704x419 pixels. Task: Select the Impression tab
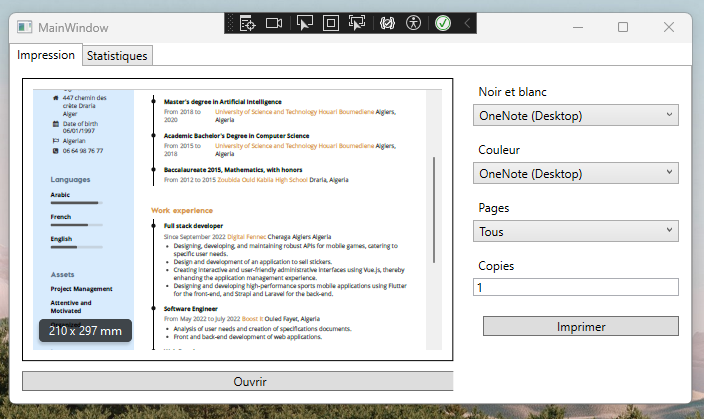[x=46, y=55]
